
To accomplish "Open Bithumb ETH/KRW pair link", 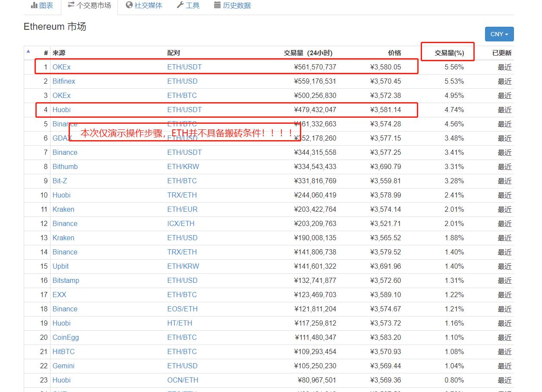I will click(x=183, y=166).
